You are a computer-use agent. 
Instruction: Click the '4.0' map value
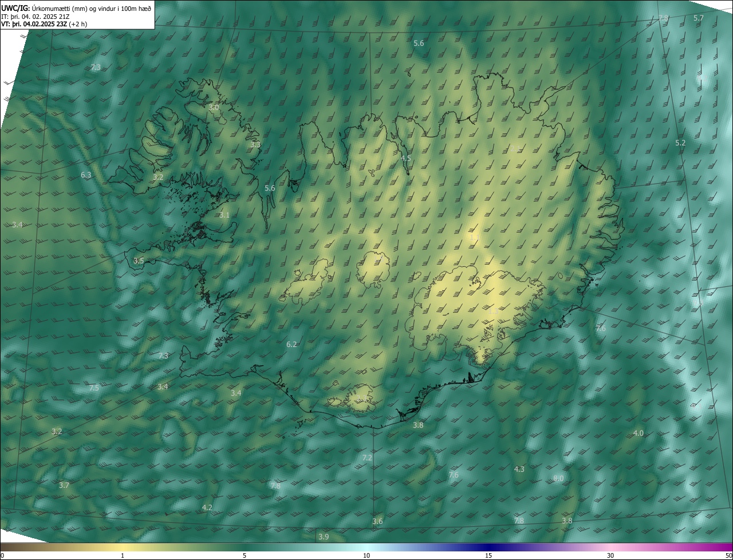pyautogui.click(x=639, y=433)
